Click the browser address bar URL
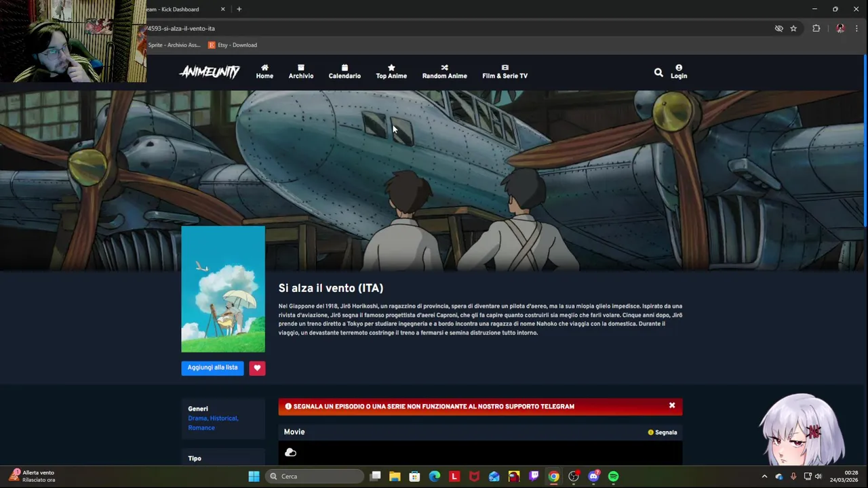 pyautogui.click(x=181, y=28)
